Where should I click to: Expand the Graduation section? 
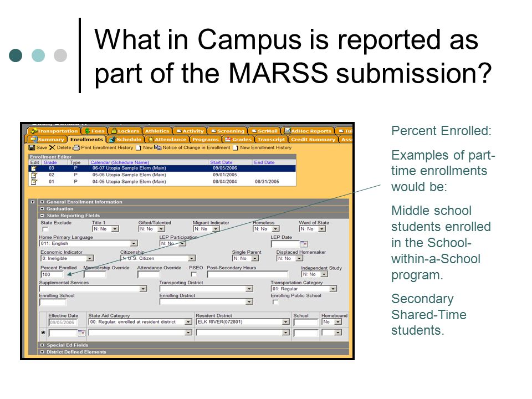(42, 209)
